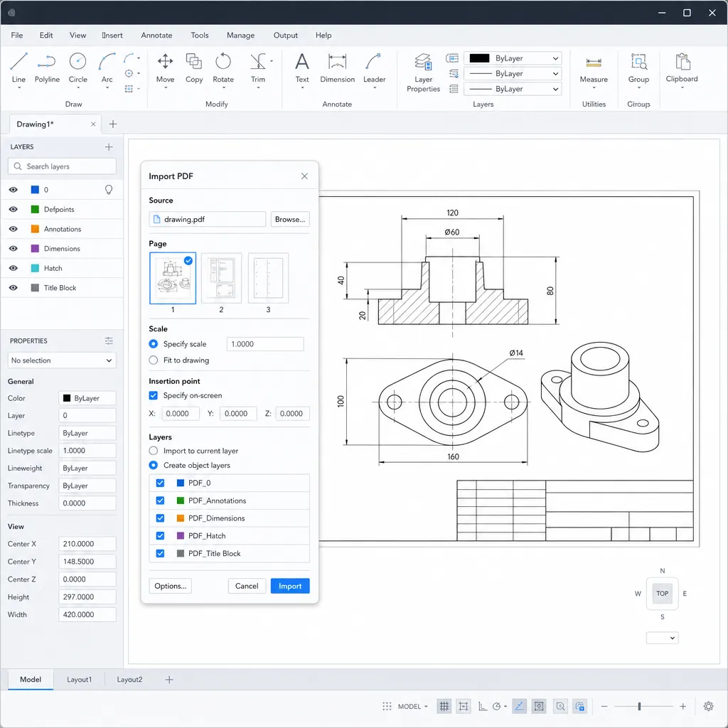Select the Dimension tool
Image resolution: width=728 pixels, height=728 pixels.
(x=338, y=68)
